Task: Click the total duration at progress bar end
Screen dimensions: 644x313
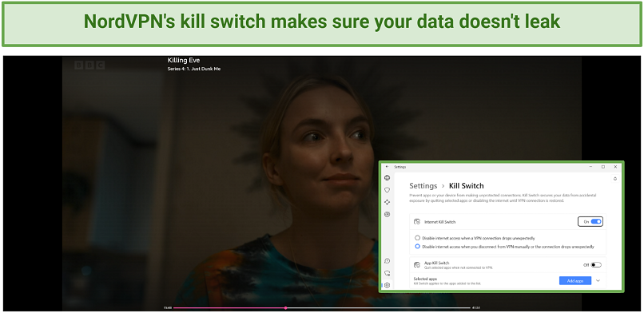Action: (476, 307)
